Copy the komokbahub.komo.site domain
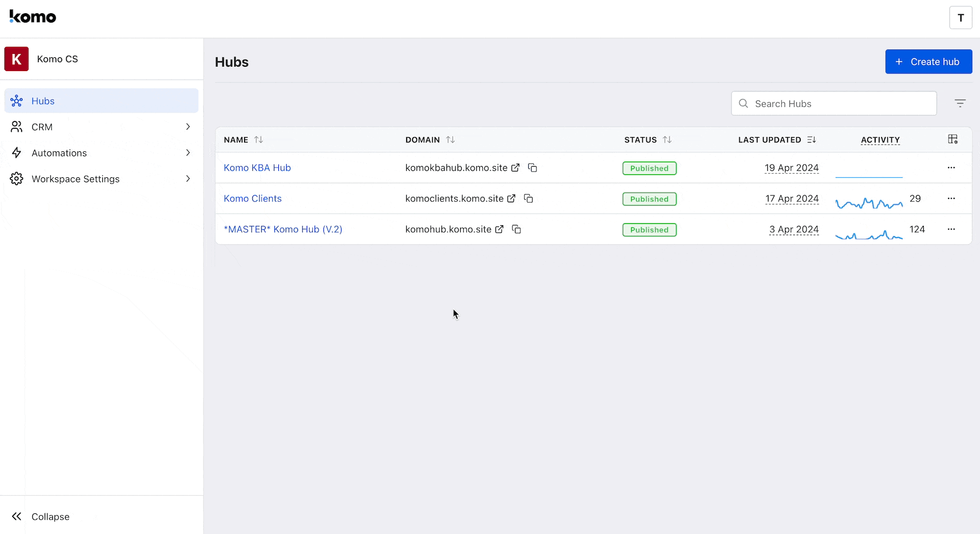 532,168
